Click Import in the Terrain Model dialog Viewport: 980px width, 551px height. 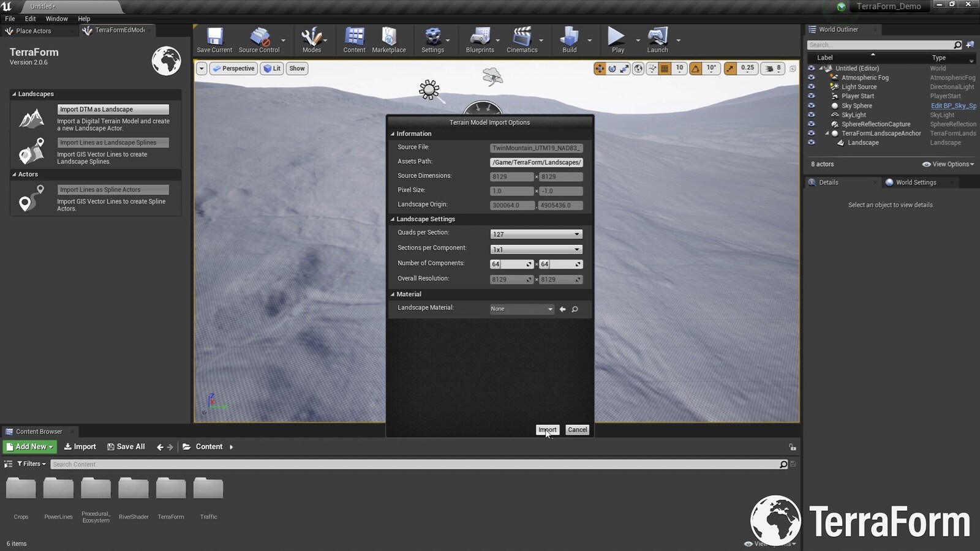[x=547, y=429]
